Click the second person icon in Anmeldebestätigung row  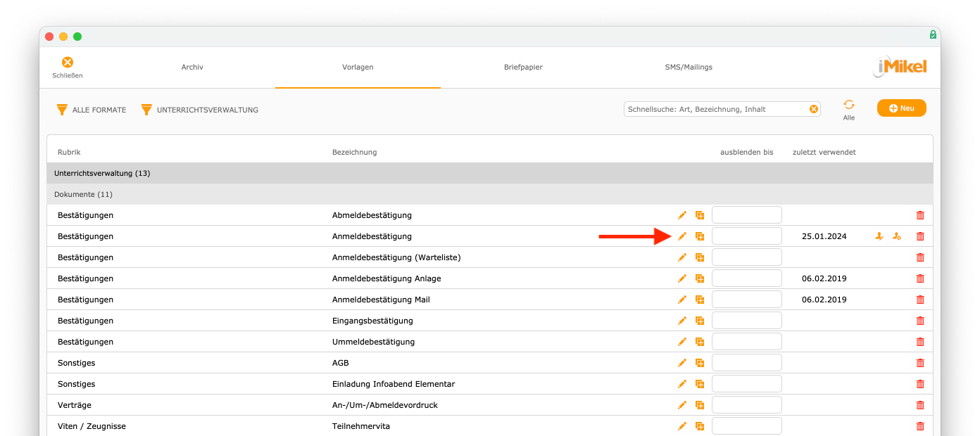click(896, 236)
